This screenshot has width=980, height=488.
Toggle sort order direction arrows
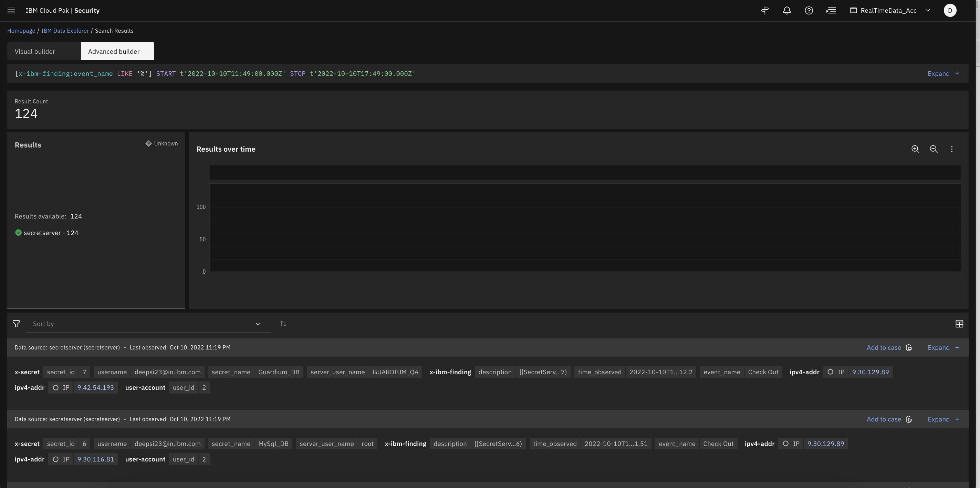(283, 323)
